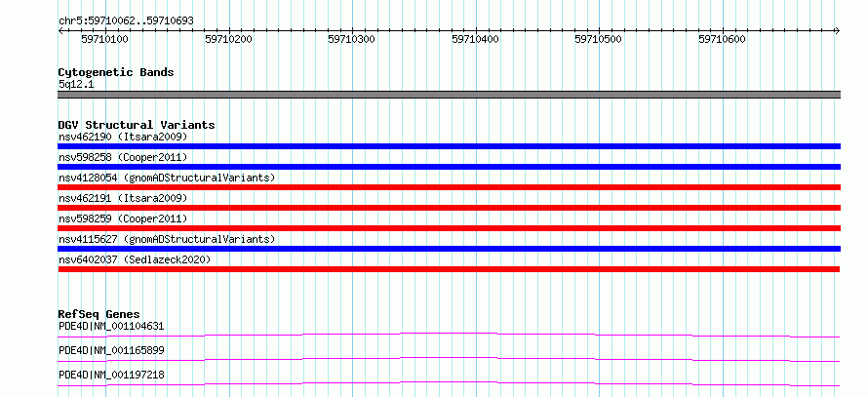Click ruler position 59710300
The image size is (868, 397).
[351, 39]
